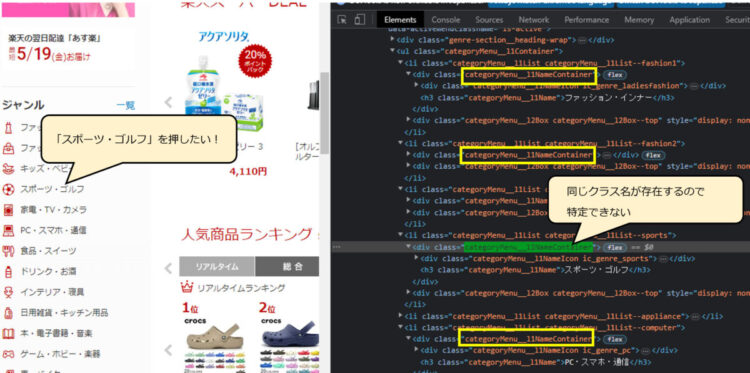Viewport: 750px width, 373px height.
Task: Click the book icon beside 本・電子書籍・音楽
Action: (8, 333)
